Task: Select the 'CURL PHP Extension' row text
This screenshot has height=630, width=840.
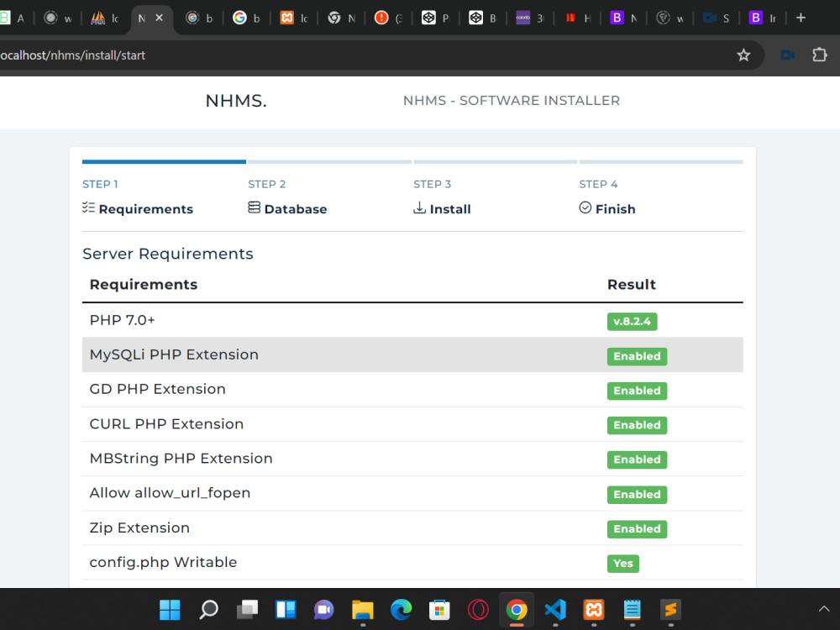Action: pos(166,423)
